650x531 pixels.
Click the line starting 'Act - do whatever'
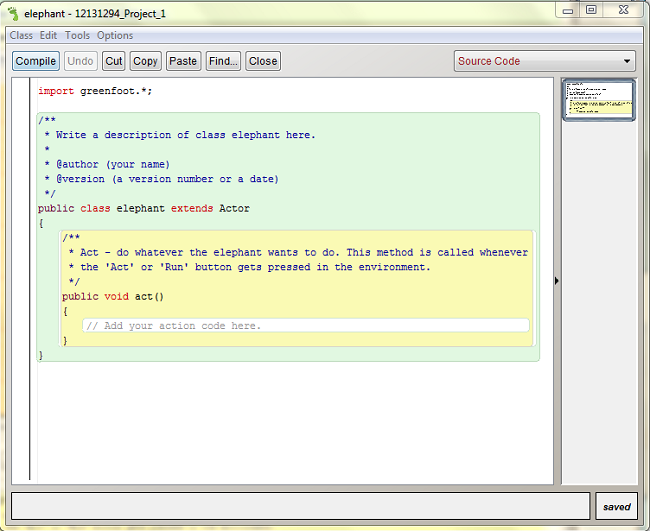298,252
